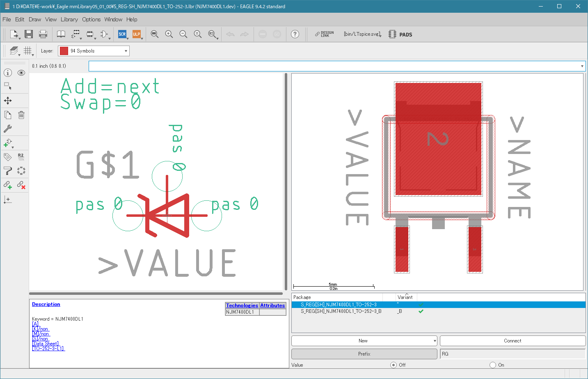Run a script with the SCR icon

(122, 34)
